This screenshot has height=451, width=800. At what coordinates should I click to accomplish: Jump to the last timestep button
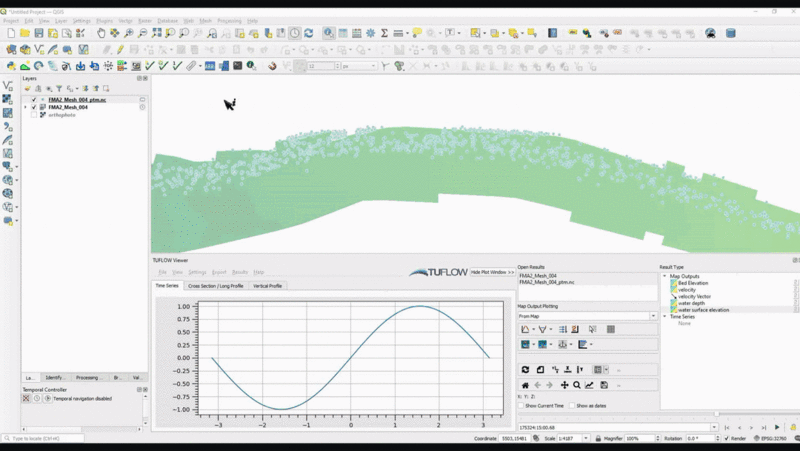[x=764, y=427]
